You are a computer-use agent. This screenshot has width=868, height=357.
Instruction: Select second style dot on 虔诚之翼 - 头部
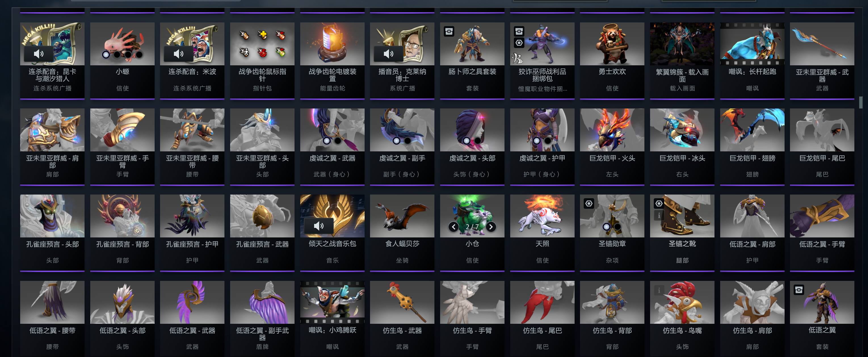pyautogui.click(x=478, y=141)
